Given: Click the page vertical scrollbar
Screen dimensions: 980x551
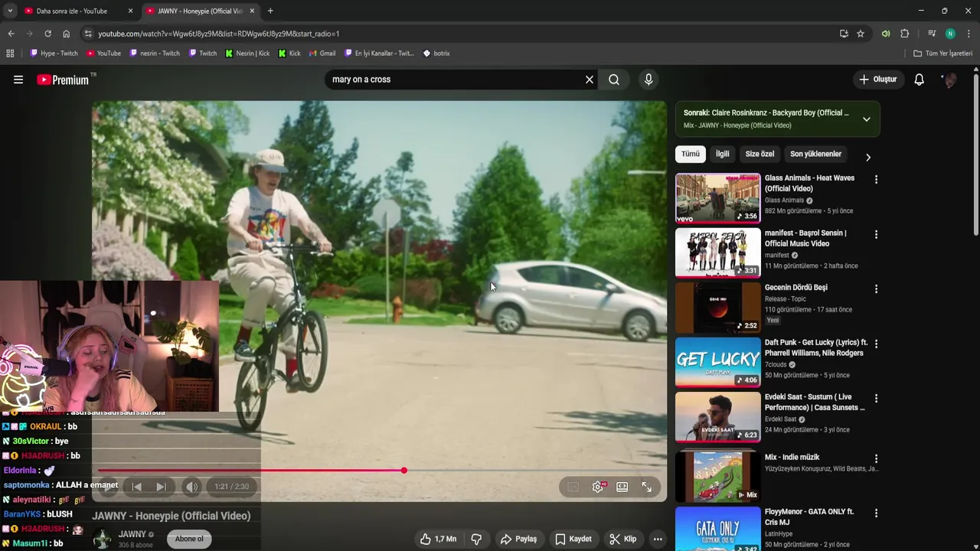Looking at the screenshot, I should coord(975,153).
